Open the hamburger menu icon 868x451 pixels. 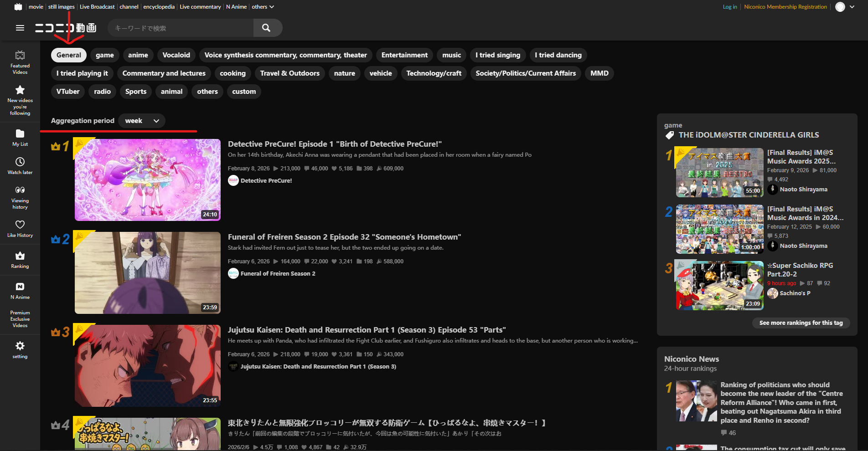tap(20, 28)
